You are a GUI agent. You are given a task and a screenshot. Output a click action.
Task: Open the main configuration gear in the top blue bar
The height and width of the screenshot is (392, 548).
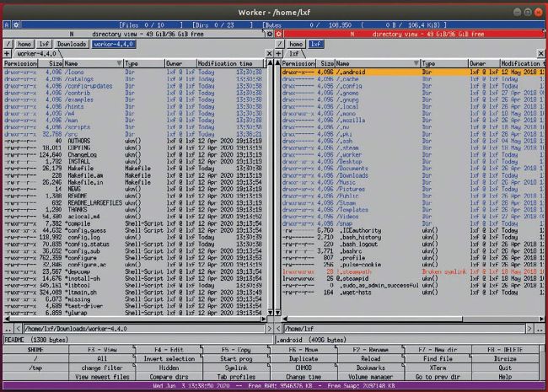click(16, 24)
